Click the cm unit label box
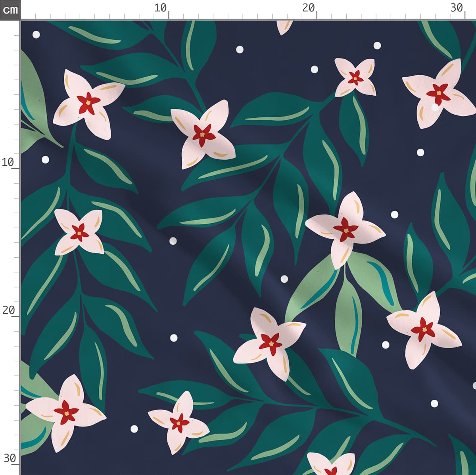The width and height of the screenshot is (476, 475). pyautogui.click(x=10, y=10)
